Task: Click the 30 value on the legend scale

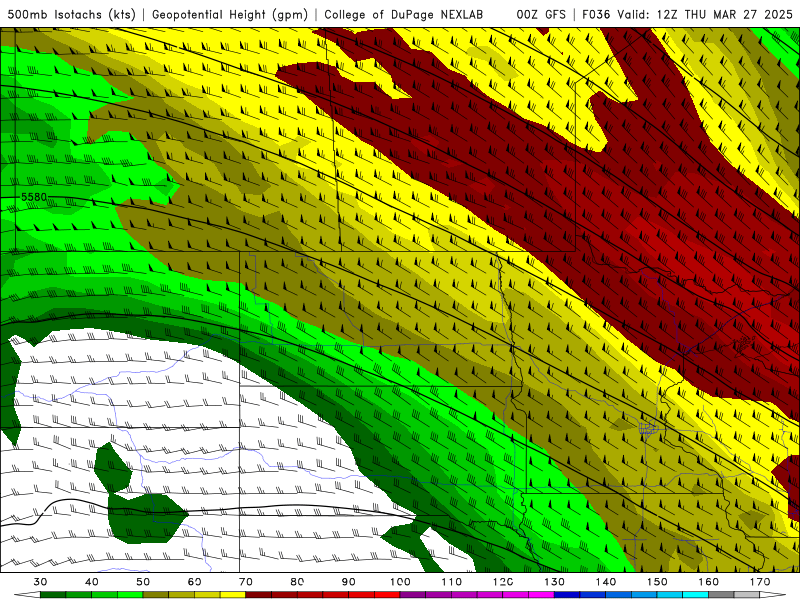Action: coord(40,582)
